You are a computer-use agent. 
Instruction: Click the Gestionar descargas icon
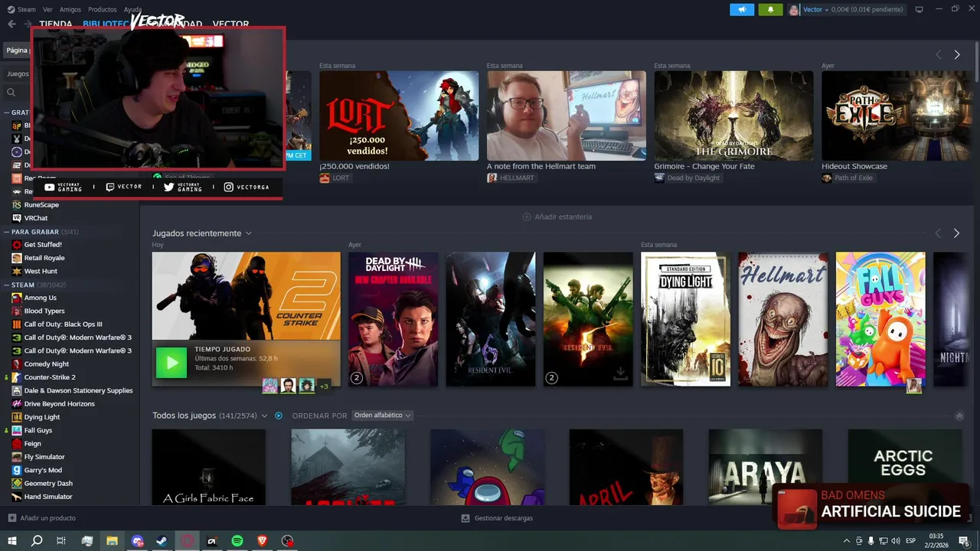point(465,518)
